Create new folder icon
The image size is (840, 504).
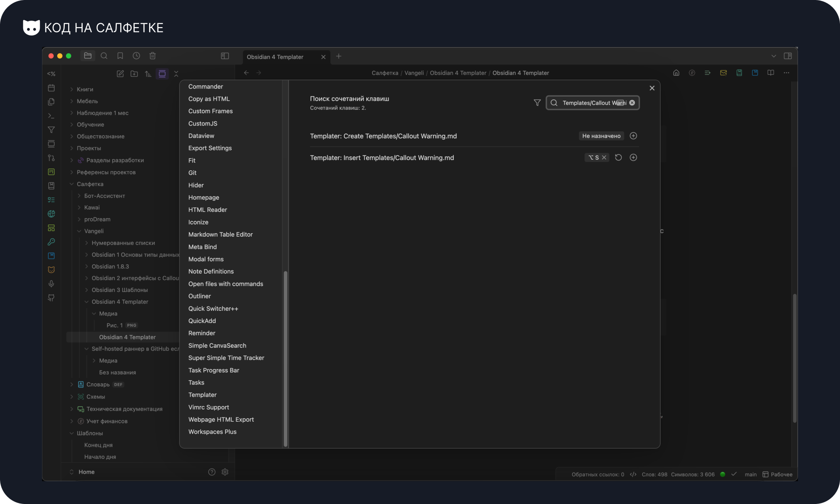point(134,74)
